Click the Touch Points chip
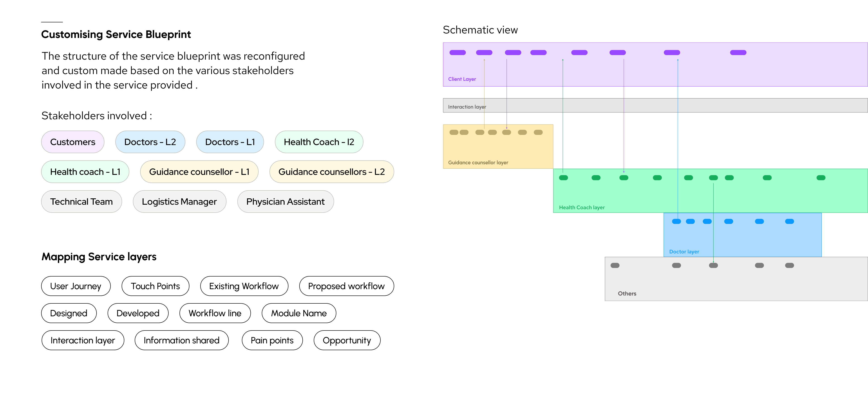 point(155,286)
